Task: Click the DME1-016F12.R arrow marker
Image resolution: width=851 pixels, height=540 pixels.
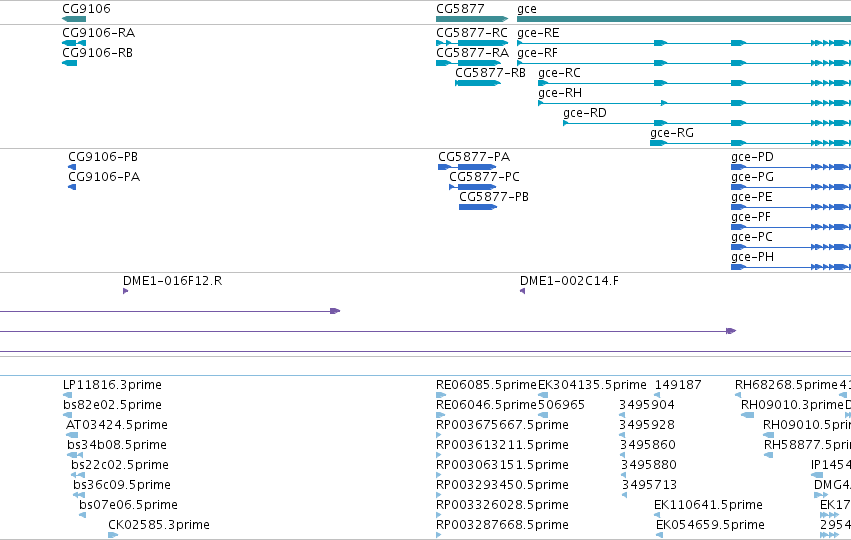Action: tap(125, 291)
